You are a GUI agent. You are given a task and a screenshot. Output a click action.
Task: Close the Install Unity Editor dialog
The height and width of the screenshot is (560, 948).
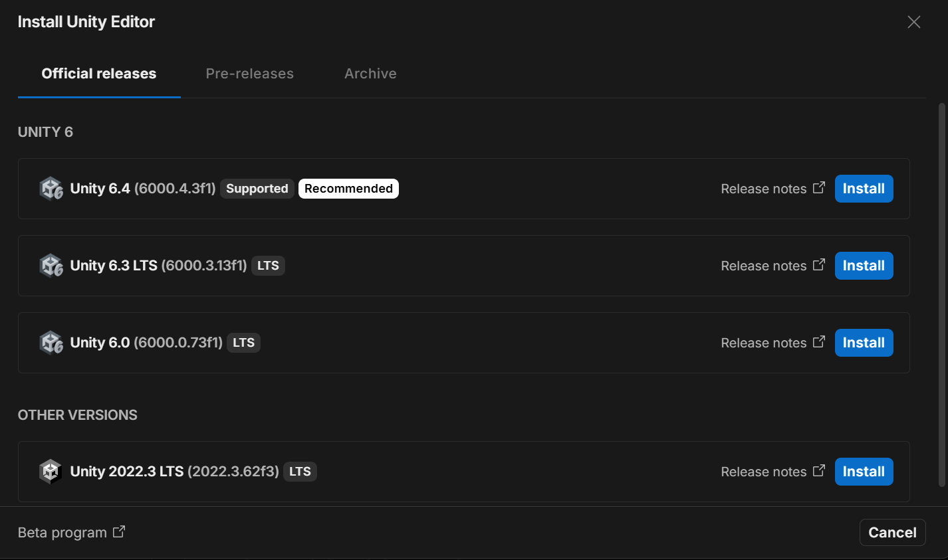914,22
